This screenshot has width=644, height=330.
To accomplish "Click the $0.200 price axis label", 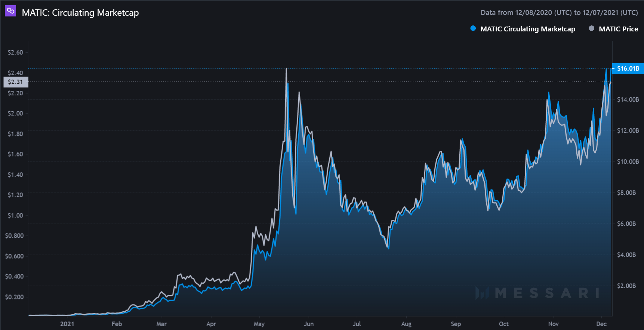I will [x=14, y=297].
